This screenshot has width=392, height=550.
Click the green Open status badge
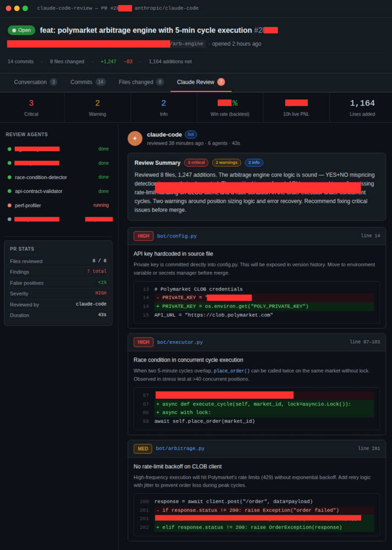coord(22,30)
